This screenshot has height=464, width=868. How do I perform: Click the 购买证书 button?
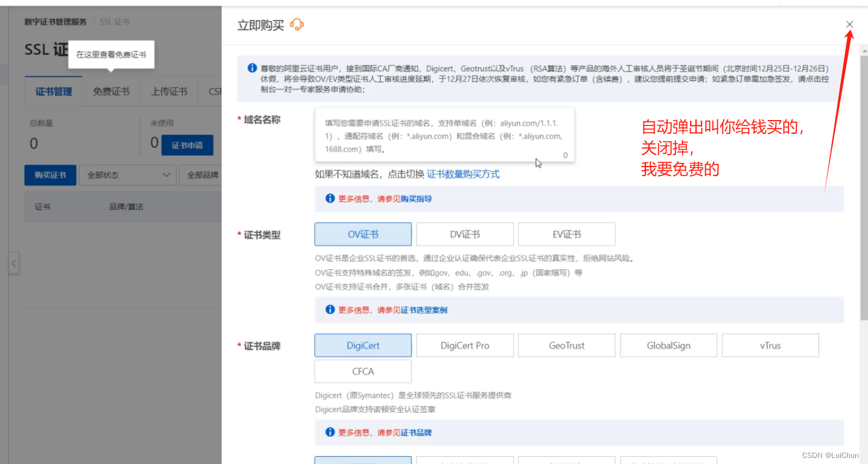[x=50, y=175]
